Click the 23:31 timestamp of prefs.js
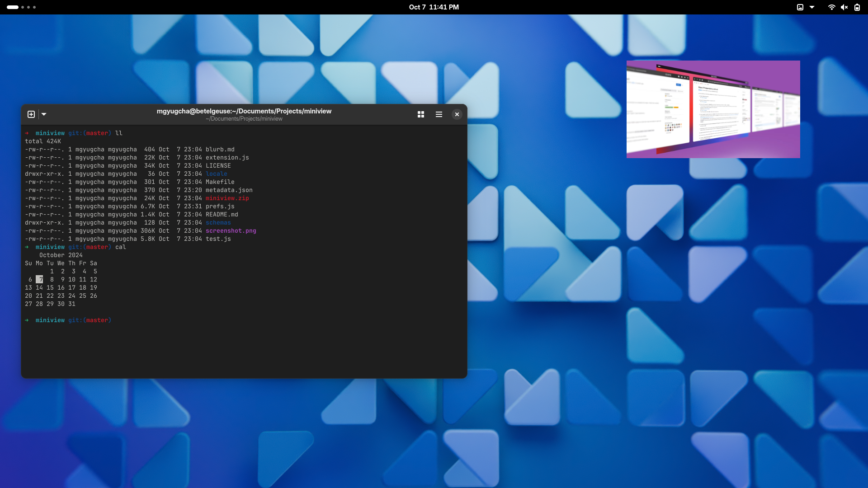 pyautogui.click(x=193, y=206)
